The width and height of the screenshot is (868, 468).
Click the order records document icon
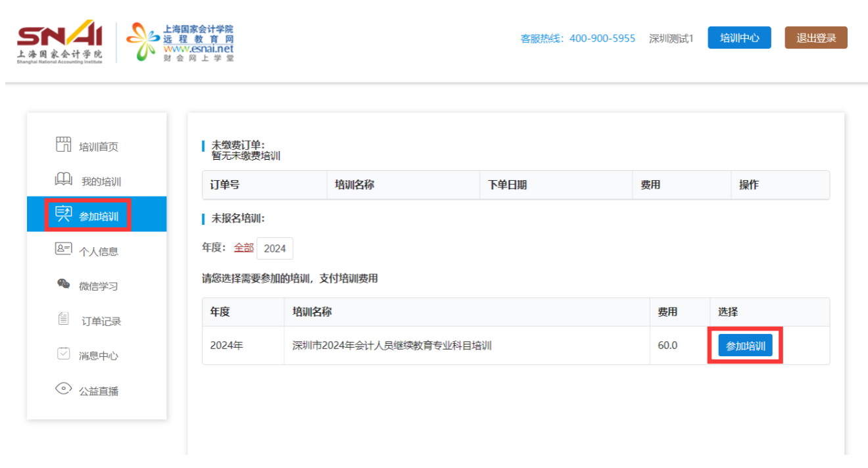[63, 319]
